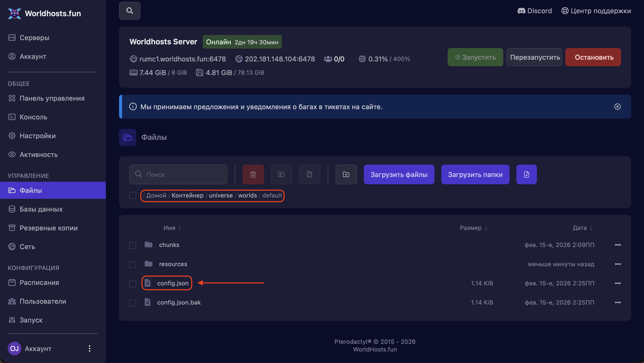Click the create new folder icon
This screenshot has width=644, height=363.
pos(346,174)
